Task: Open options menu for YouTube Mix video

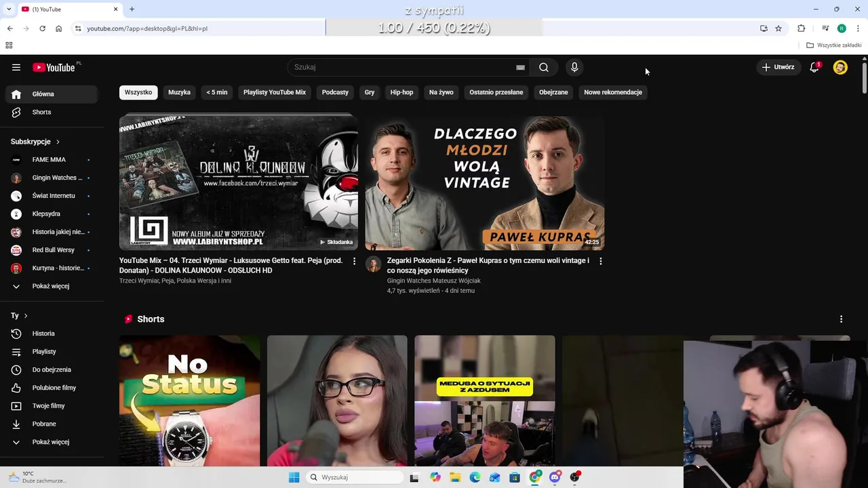Action: tap(354, 261)
